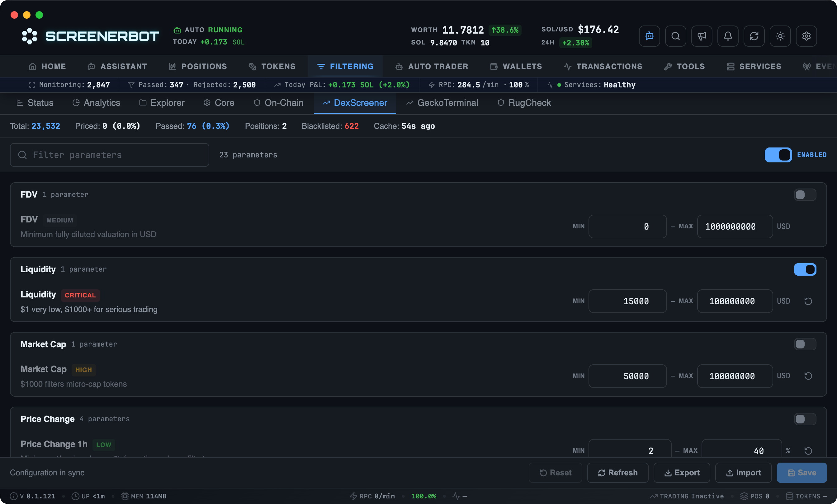Select the Explorer sub-tab
The image size is (837, 504).
162,102
